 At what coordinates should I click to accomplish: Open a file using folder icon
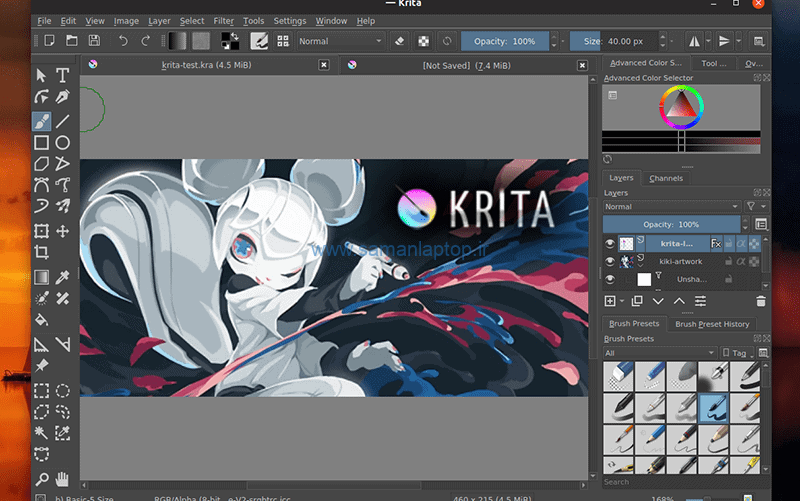(x=72, y=41)
